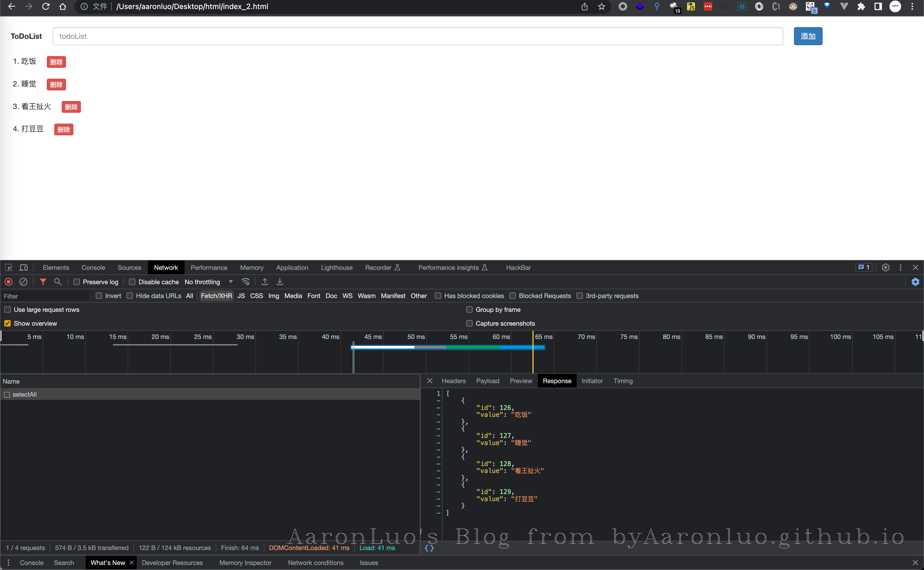This screenshot has height=570, width=924.
Task: Open the network search magnifier
Action: 58,282
